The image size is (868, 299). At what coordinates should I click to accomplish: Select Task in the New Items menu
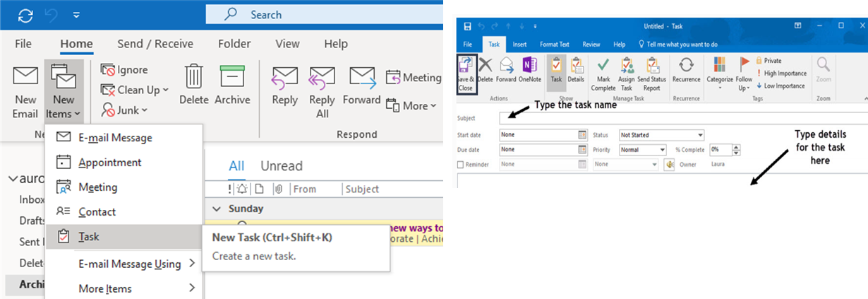coord(123,237)
